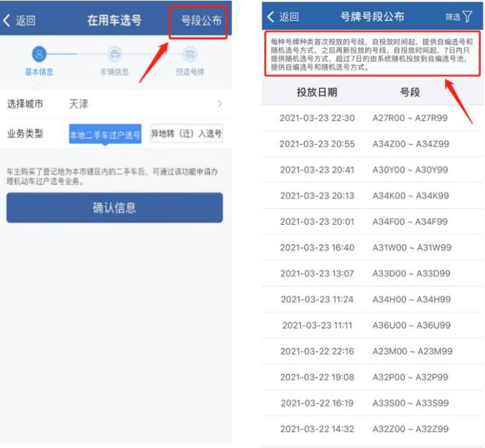The height and width of the screenshot is (448, 485).
Task: Select segment A23M00 ~ A23M99
Action: tap(413, 351)
